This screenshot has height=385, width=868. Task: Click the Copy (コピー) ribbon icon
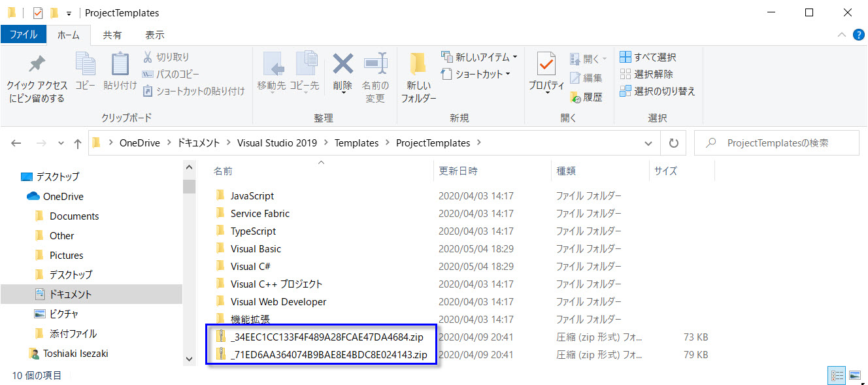85,63
